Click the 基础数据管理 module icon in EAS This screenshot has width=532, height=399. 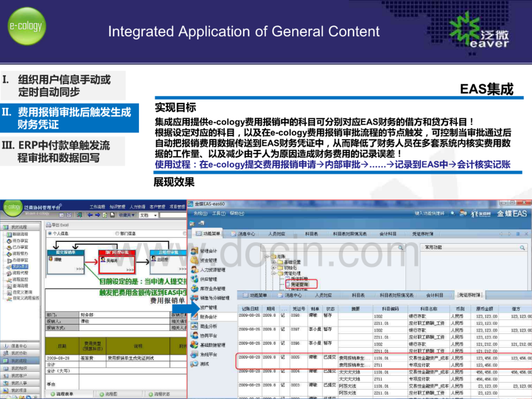(194, 345)
